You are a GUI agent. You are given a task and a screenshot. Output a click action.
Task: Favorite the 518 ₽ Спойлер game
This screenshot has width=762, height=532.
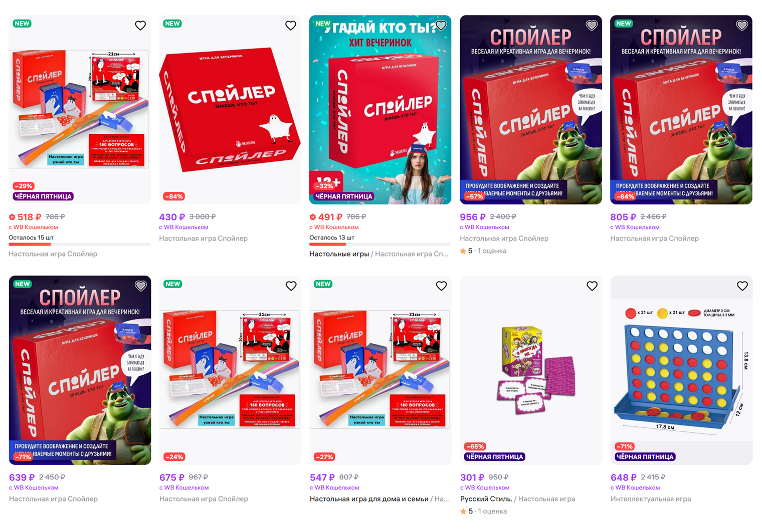[140, 26]
